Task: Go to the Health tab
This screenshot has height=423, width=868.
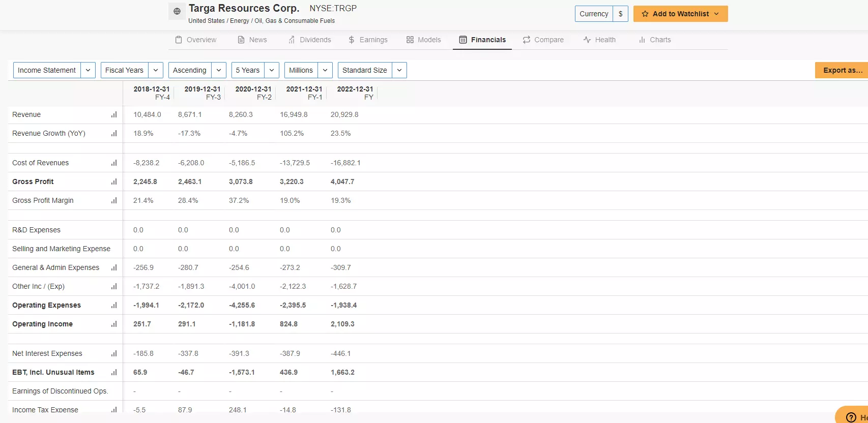Action: tap(599, 40)
